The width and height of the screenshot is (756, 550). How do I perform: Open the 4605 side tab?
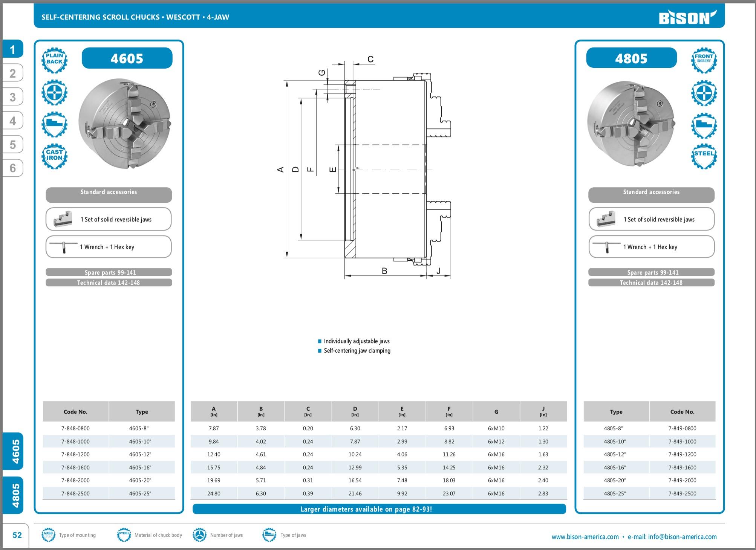point(14,451)
